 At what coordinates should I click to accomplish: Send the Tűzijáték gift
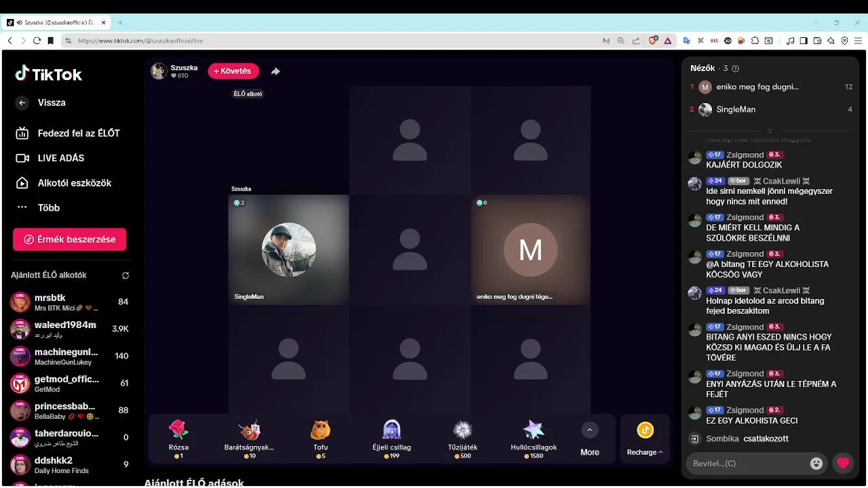click(462, 439)
